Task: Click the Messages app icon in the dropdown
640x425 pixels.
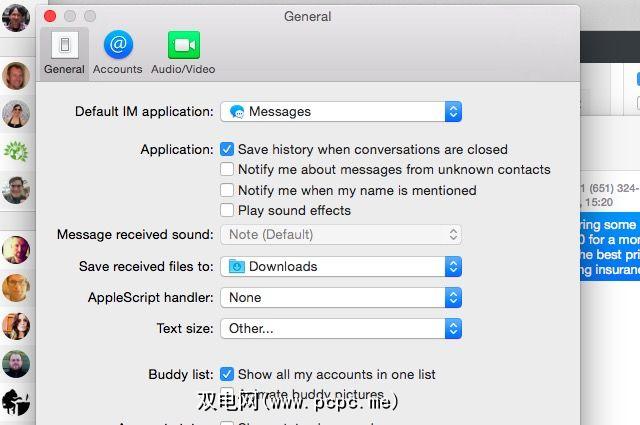Action: tap(237, 111)
